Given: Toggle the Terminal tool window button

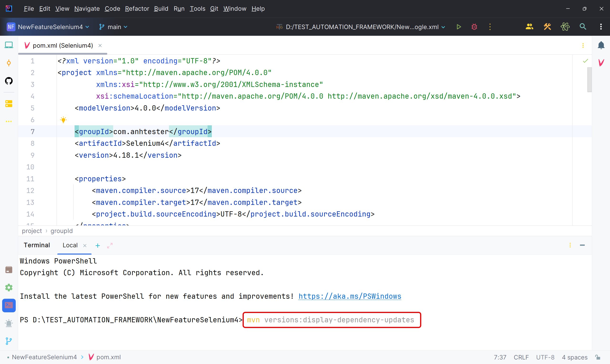Looking at the screenshot, I should (9, 305).
